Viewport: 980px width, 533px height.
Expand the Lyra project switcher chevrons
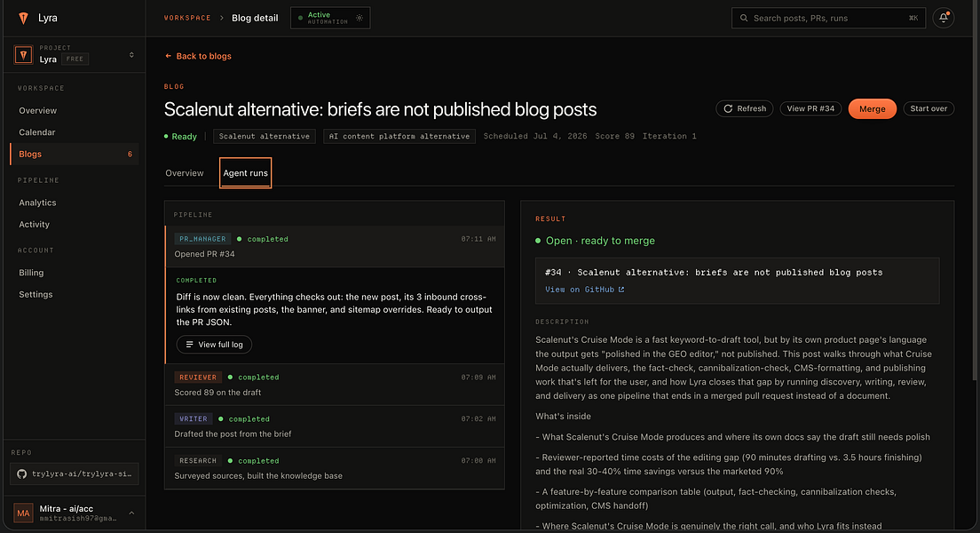(x=131, y=55)
